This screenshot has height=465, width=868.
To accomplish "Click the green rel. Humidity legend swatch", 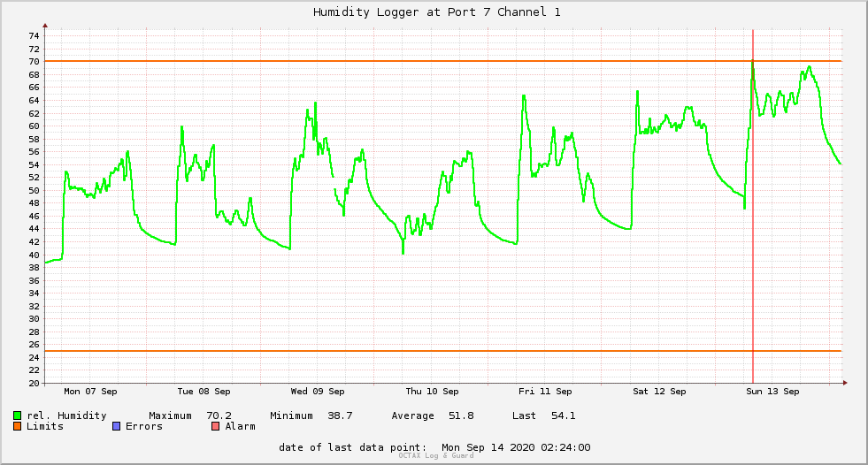I will [x=17, y=415].
